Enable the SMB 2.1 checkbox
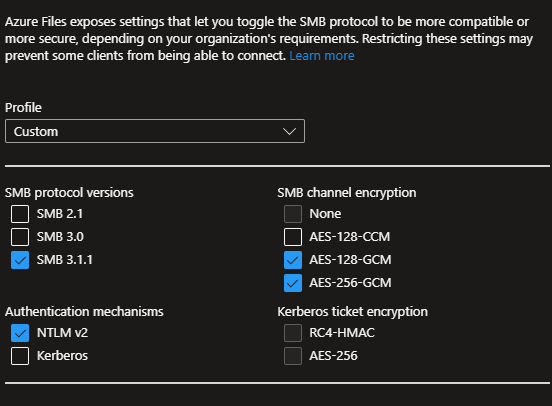552x406 pixels. 20,214
